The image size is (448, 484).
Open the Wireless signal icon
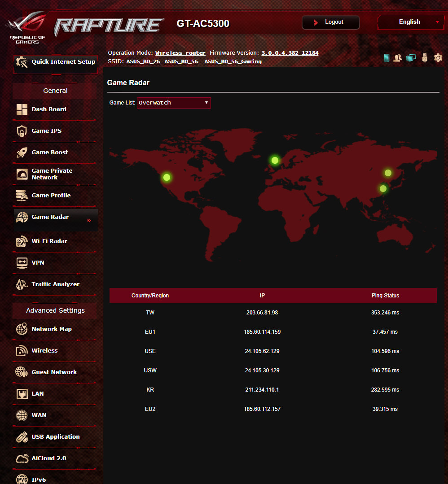(x=22, y=351)
